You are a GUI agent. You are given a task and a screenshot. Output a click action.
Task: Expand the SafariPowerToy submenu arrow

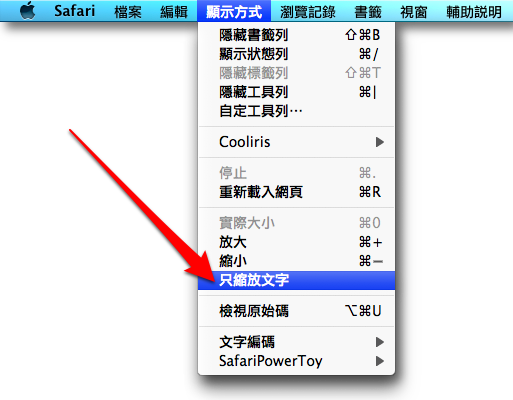pos(380,361)
